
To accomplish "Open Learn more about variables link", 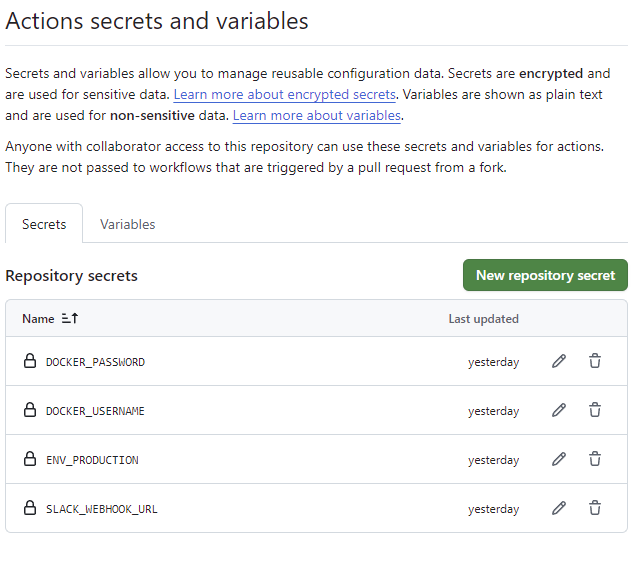I will (x=317, y=115).
